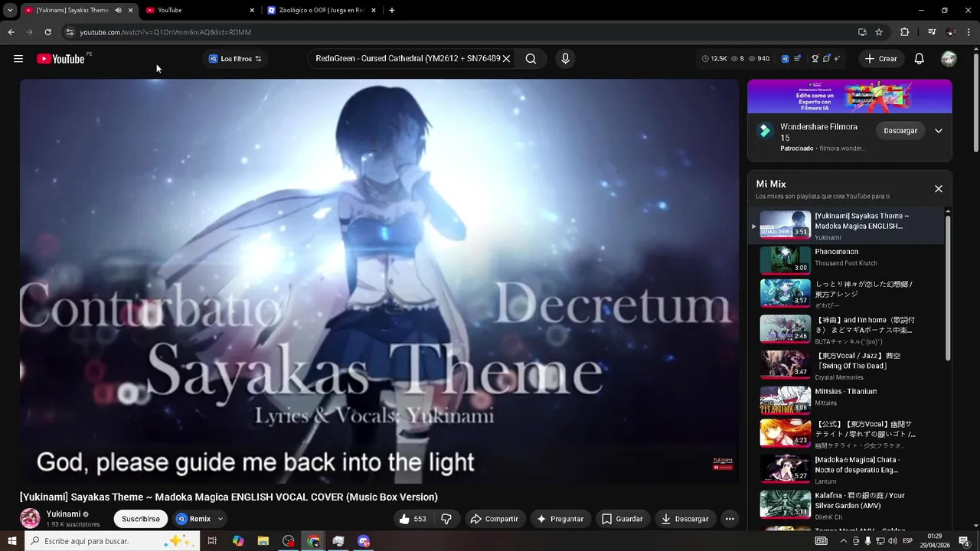Viewport: 980px width, 551px height.
Task: Open a new browser tab
Action: coord(392,10)
